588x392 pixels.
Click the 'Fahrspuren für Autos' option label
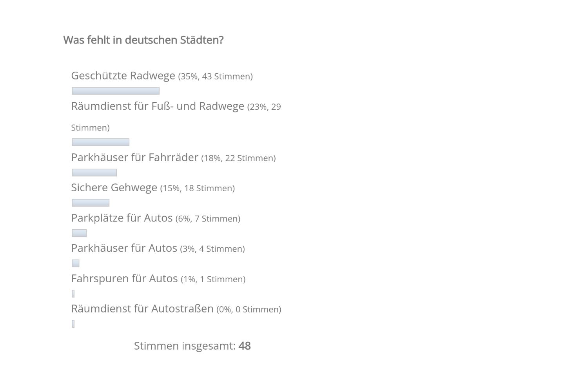(124, 278)
